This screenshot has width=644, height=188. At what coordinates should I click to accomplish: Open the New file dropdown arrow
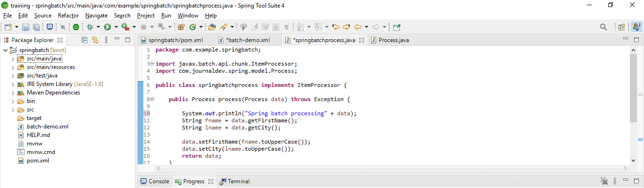tap(17, 27)
